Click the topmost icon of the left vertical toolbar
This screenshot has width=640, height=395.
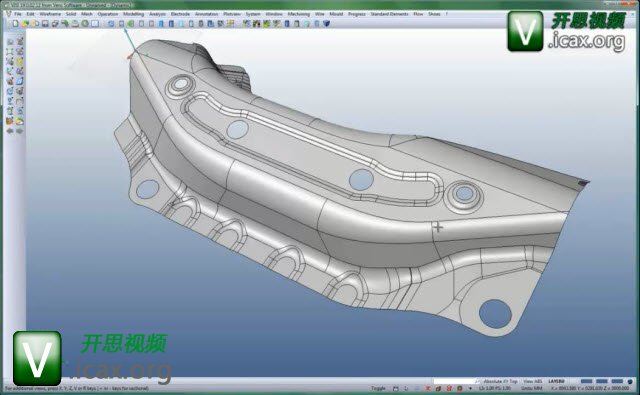[10, 41]
